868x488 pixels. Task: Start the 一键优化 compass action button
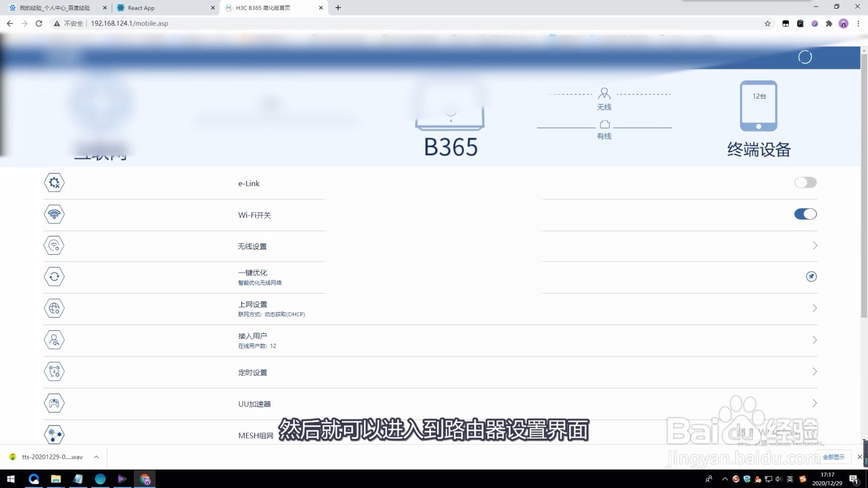811,277
